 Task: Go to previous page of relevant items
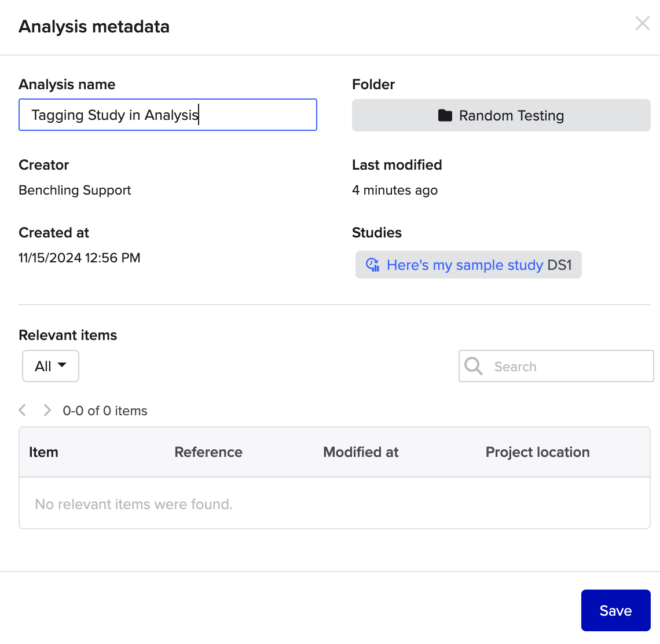pos(23,411)
